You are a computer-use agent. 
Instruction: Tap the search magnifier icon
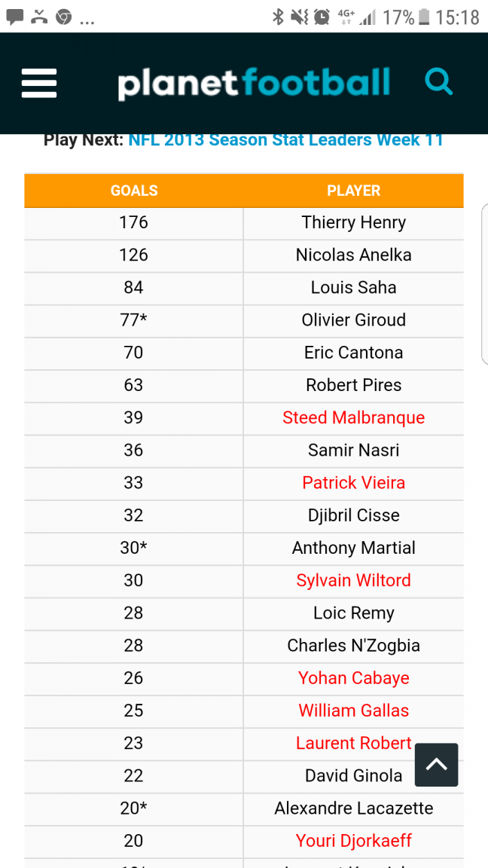click(438, 81)
